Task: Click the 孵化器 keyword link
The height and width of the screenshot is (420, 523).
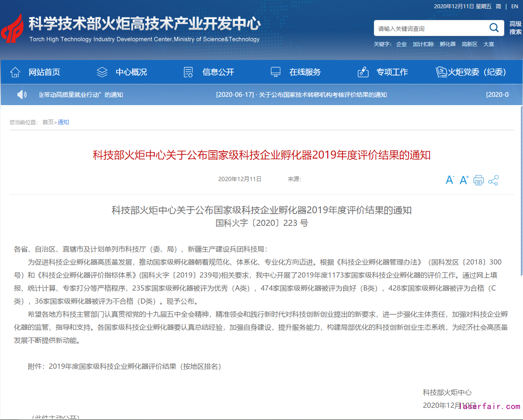Action: tap(447, 44)
